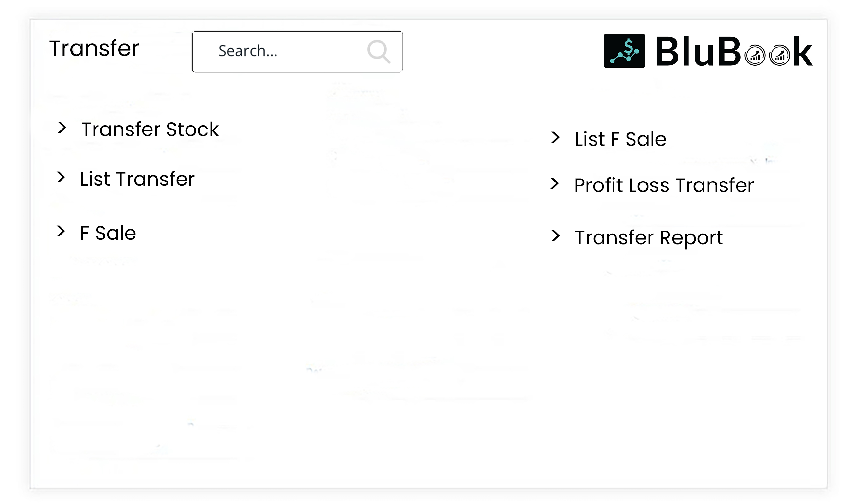Click the "BluB" lettering in the logo
The height and width of the screenshot is (504, 854).
pyautogui.click(x=698, y=52)
